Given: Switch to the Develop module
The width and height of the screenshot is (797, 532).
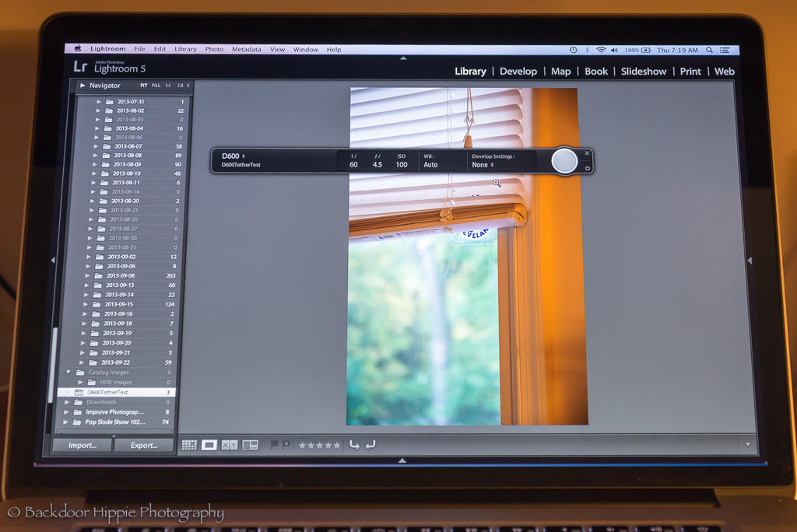Looking at the screenshot, I should click(x=518, y=72).
